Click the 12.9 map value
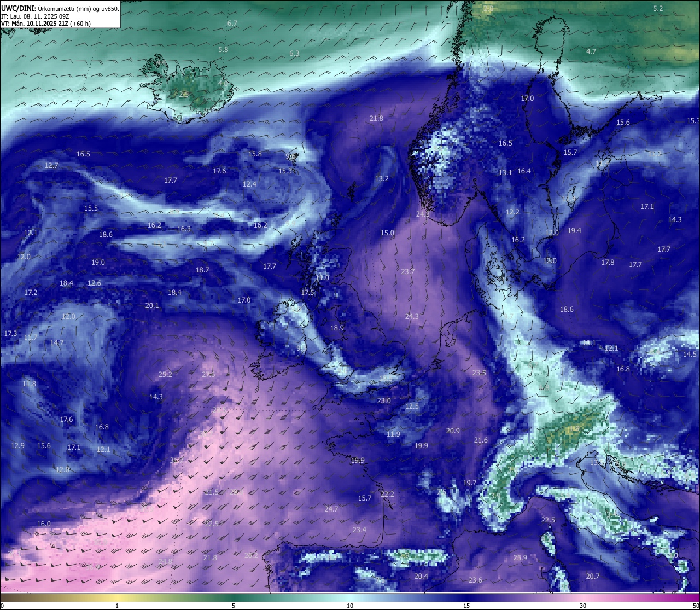The image size is (700, 610). coord(17,446)
